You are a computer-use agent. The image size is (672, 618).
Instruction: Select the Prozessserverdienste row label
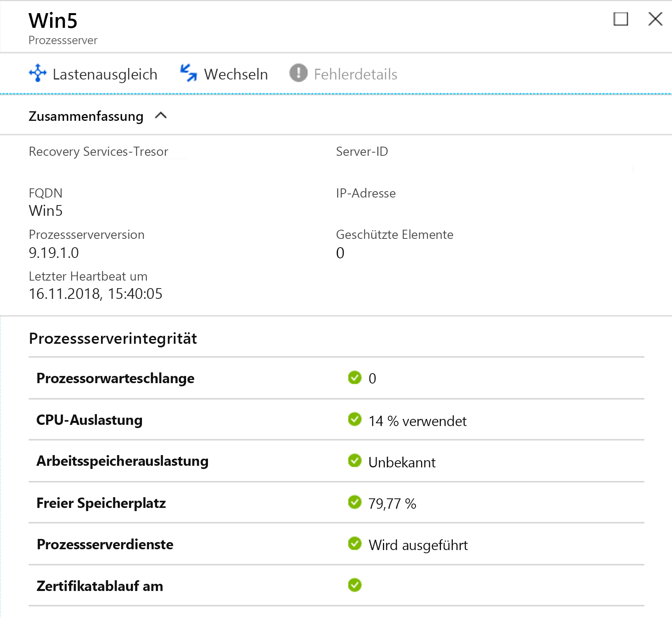click(x=105, y=544)
